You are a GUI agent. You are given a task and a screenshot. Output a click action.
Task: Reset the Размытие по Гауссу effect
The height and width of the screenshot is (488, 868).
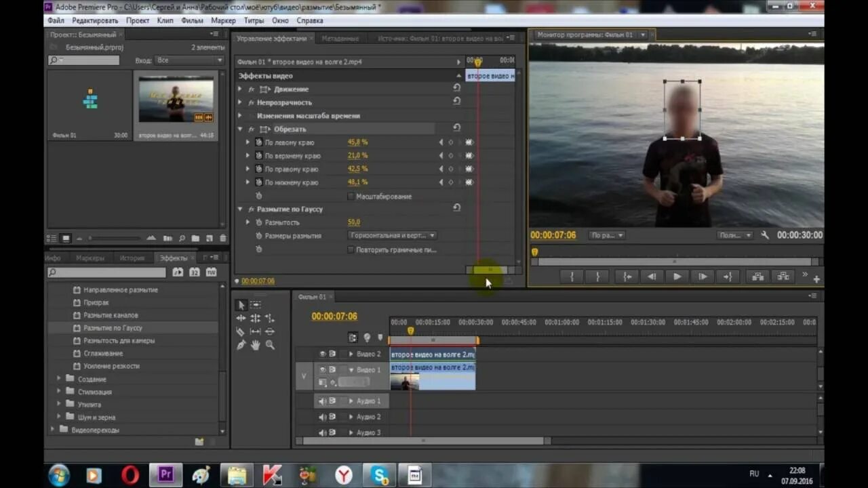click(456, 208)
